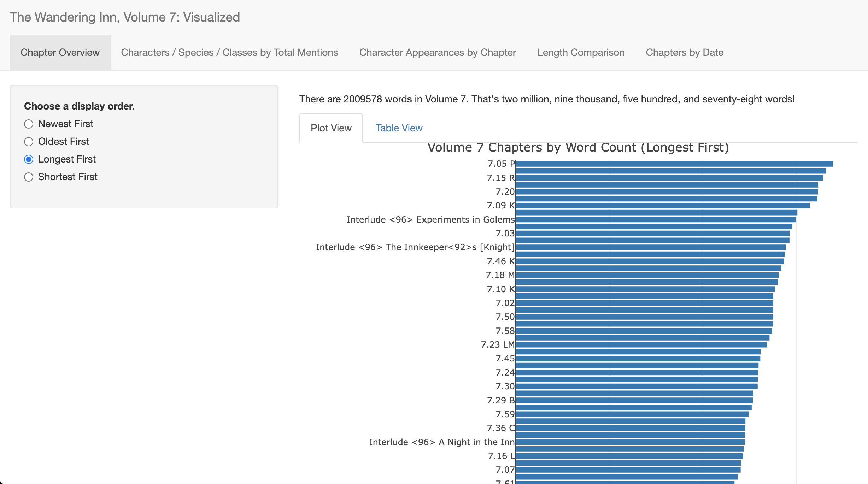Click the 7.15 R chapter bar

tap(669, 178)
